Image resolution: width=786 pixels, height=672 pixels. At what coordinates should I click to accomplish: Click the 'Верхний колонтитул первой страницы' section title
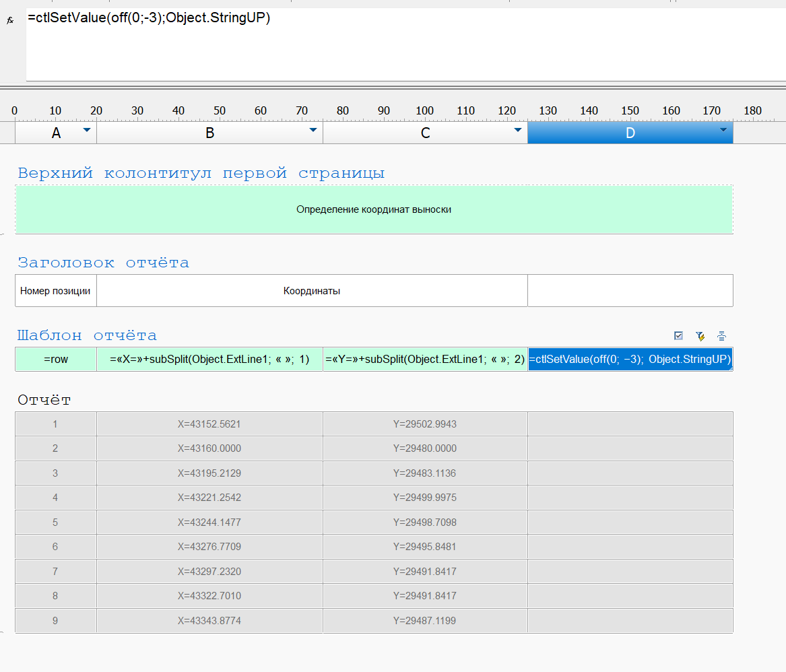(201, 173)
